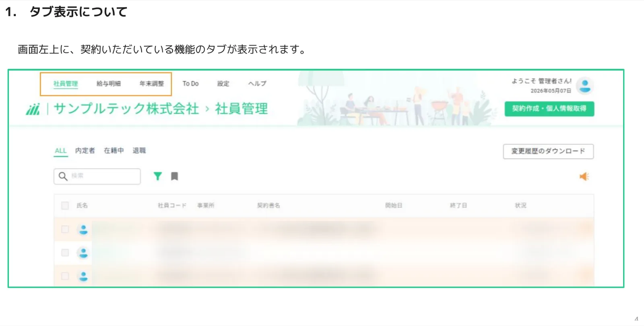Click the 契約書名 column header
This screenshot has width=644, height=326.
point(268,206)
